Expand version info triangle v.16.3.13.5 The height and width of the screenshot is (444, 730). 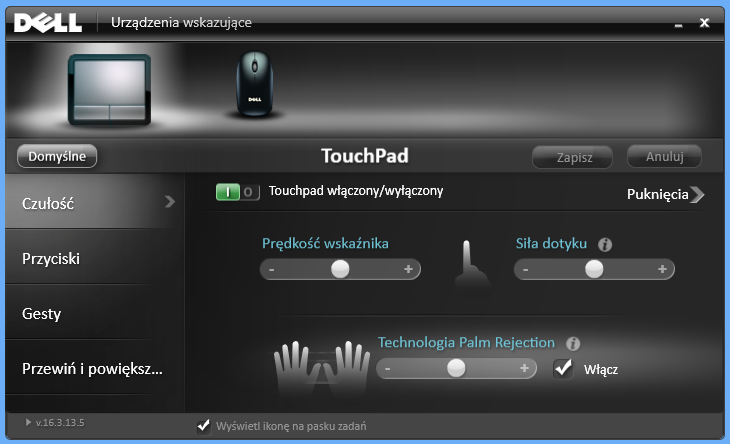28,422
